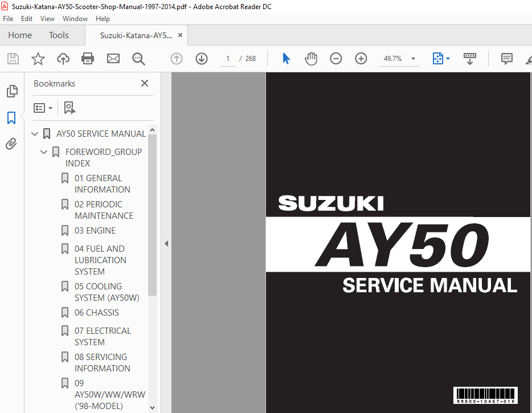The height and width of the screenshot is (413, 532).
Task: Click the Save file icon
Action: (13, 59)
